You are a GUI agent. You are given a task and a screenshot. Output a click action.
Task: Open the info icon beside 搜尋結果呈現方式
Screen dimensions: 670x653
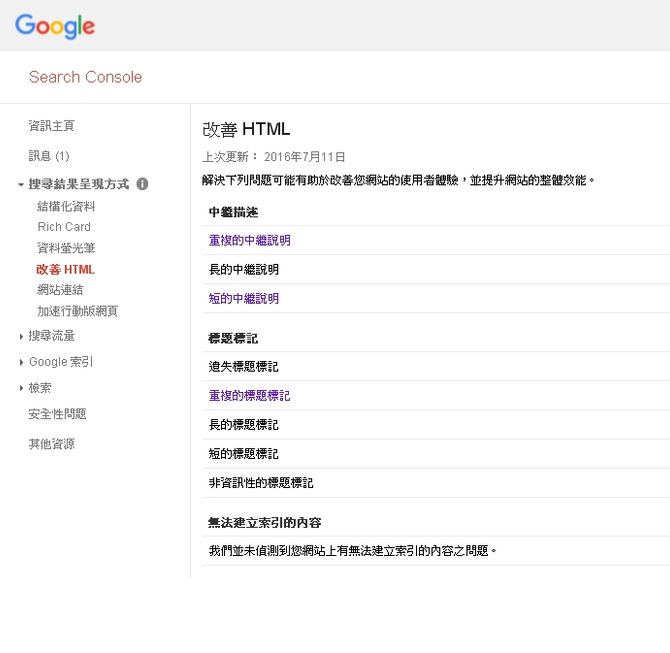click(x=142, y=184)
